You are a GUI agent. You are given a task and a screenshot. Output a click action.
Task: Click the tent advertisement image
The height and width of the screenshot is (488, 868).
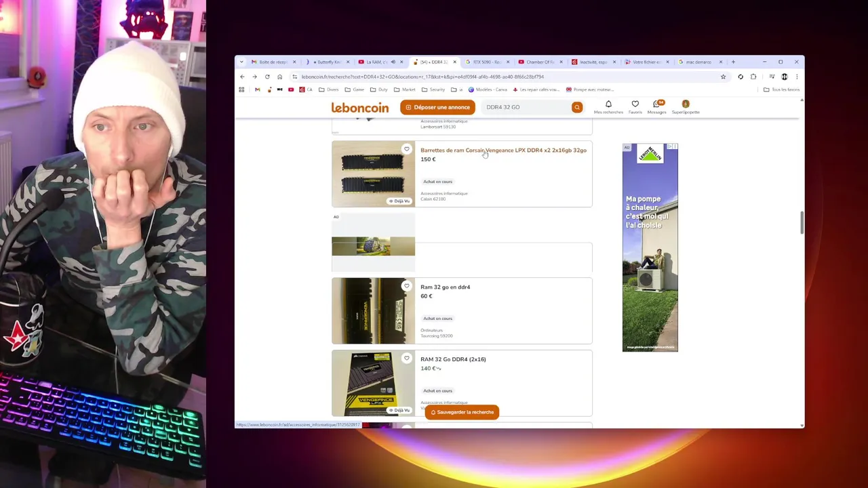373,246
